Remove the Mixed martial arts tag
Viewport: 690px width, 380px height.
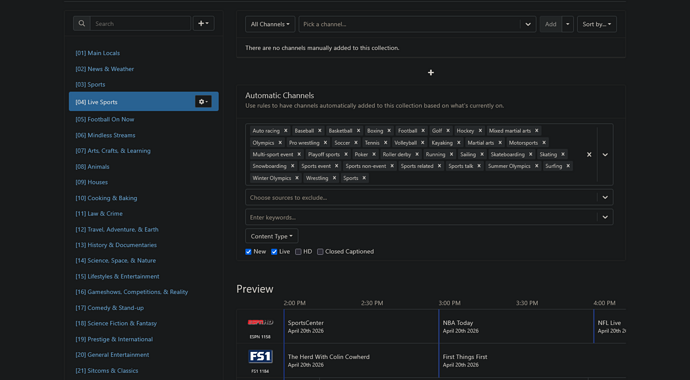[x=536, y=131]
